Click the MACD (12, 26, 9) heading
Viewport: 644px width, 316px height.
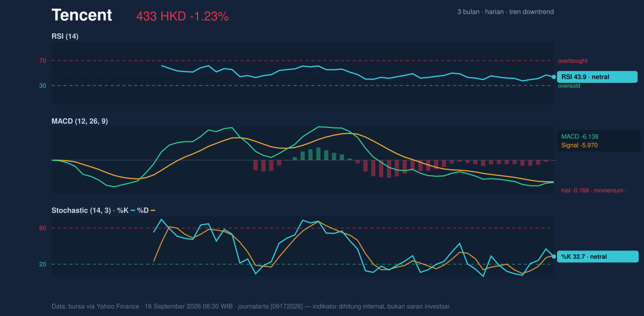click(x=79, y=121)
